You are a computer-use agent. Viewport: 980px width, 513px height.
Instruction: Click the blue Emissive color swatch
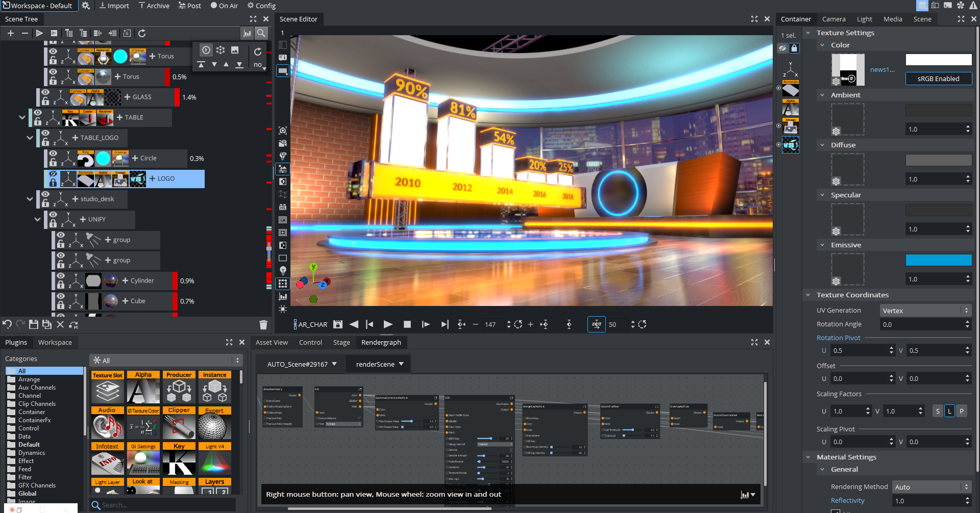click(x=938, y=260)
